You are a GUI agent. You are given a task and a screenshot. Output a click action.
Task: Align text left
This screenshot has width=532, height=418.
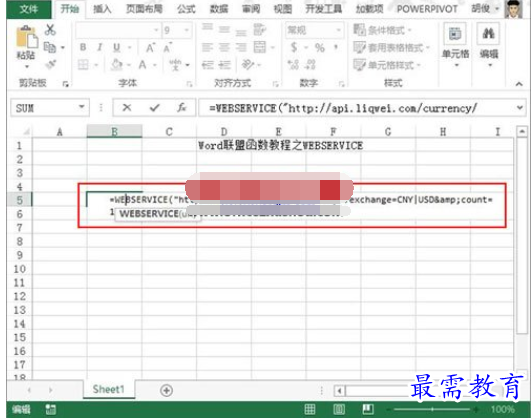coord(207,48)
